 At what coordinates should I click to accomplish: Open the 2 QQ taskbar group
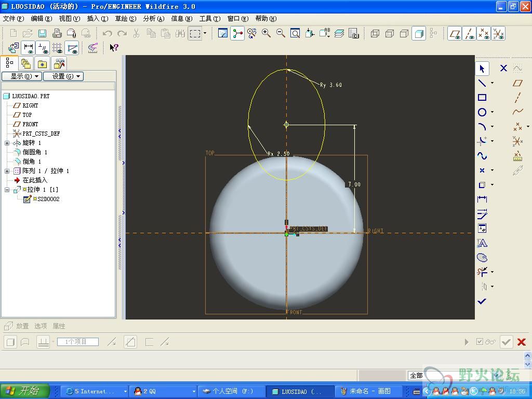[164, 391]
